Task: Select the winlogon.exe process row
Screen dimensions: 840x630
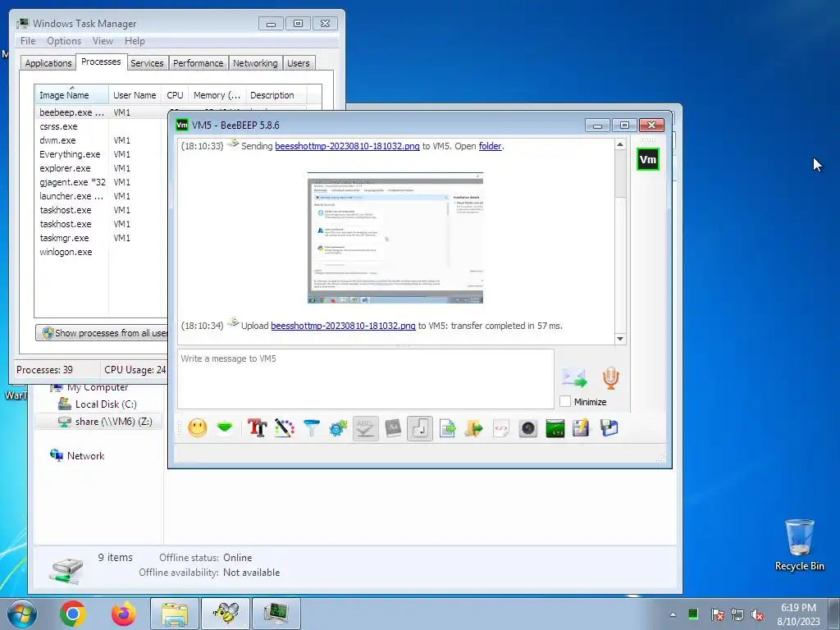Action: tap(101, 252)
